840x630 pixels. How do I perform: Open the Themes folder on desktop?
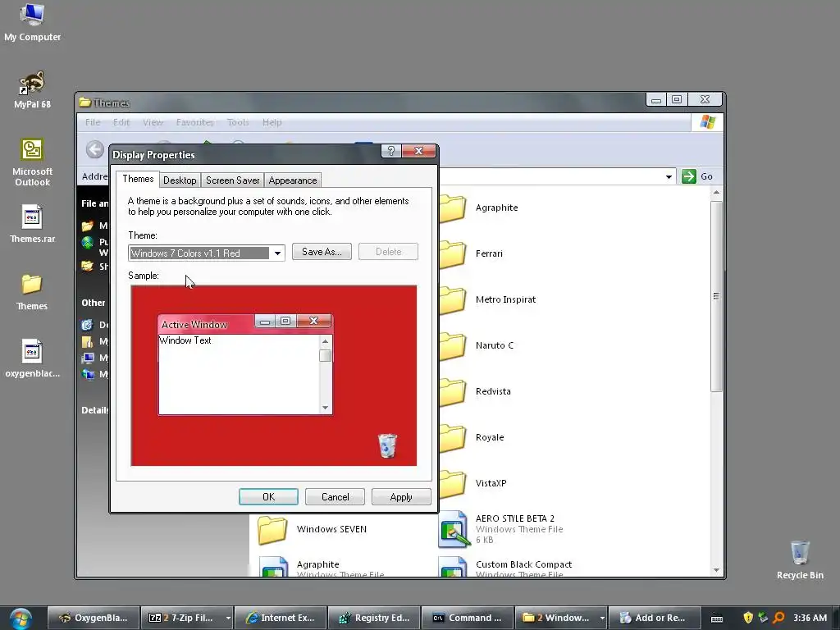point(32,292)
